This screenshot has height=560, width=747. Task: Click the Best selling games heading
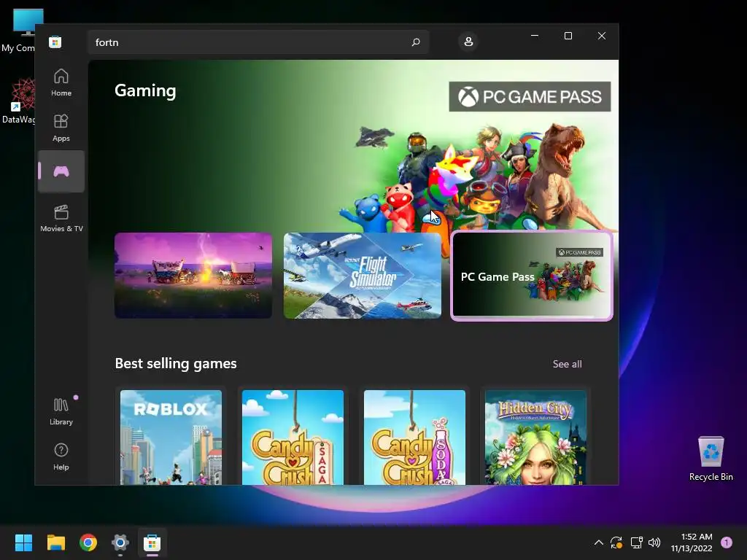coord(176,363)
